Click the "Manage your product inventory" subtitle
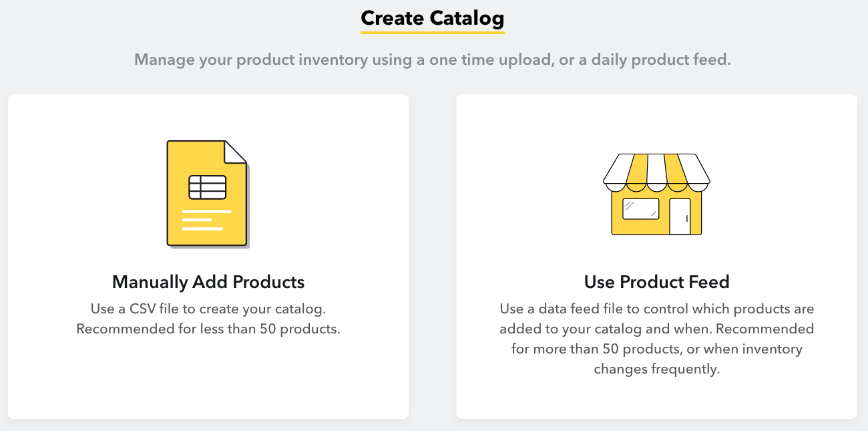The image size is (868, 431). tap(433, 59)
